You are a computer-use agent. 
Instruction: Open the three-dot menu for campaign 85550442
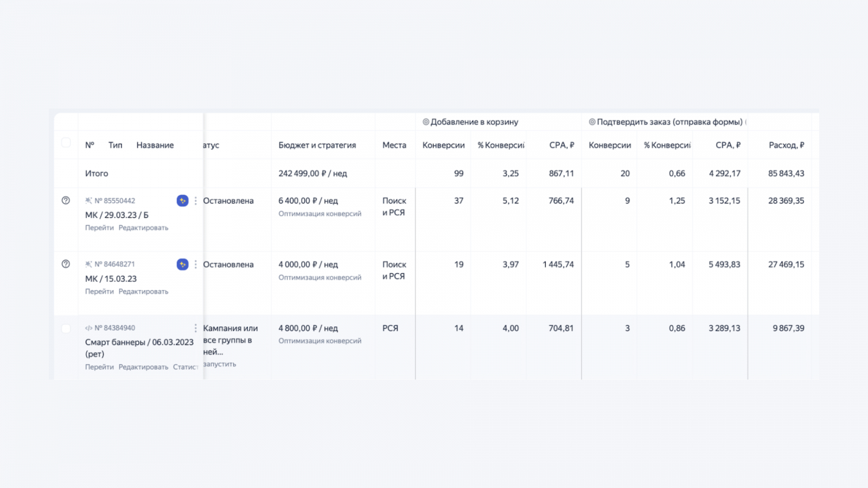point(195,201)
